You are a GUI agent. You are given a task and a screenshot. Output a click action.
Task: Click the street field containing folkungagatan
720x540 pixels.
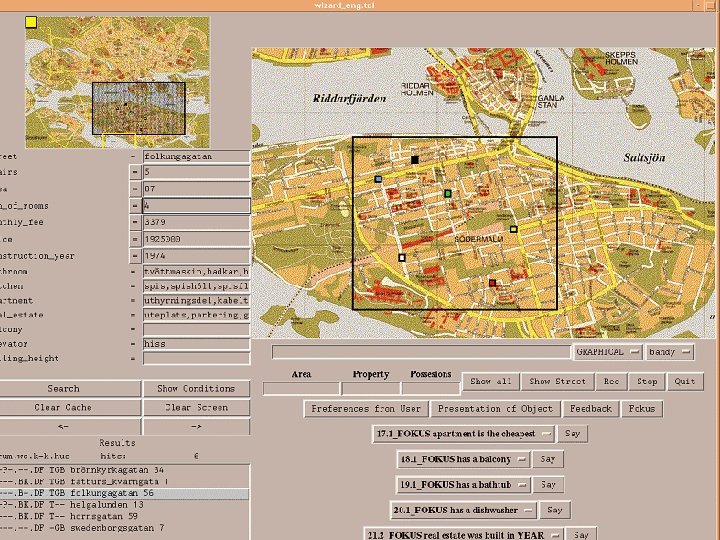(197, 156)
